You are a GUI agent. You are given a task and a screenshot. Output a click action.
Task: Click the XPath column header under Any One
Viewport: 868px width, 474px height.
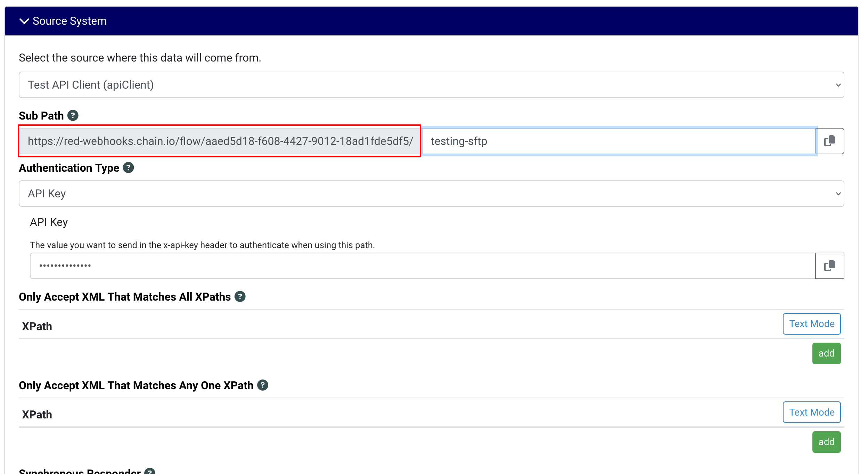[37, 415]
